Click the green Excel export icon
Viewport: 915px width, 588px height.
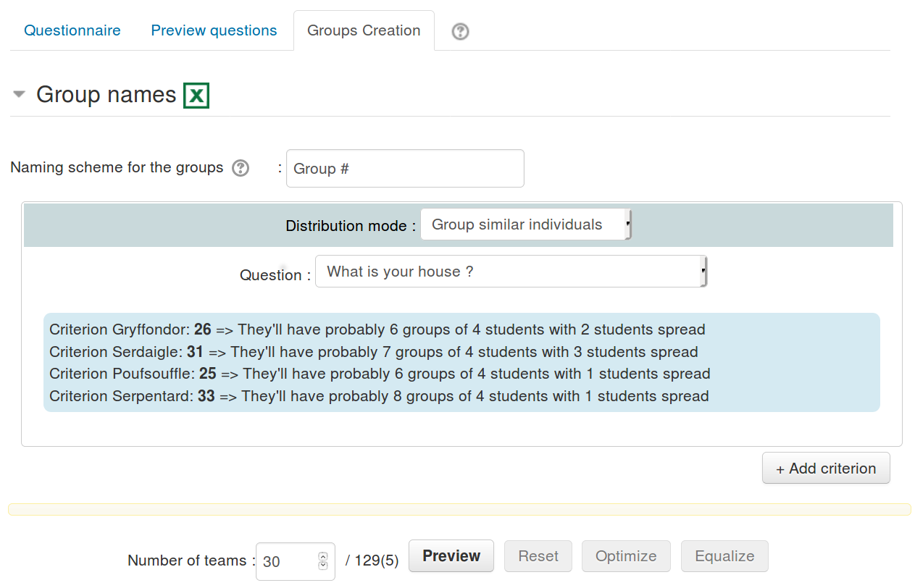tap(196, 96)
